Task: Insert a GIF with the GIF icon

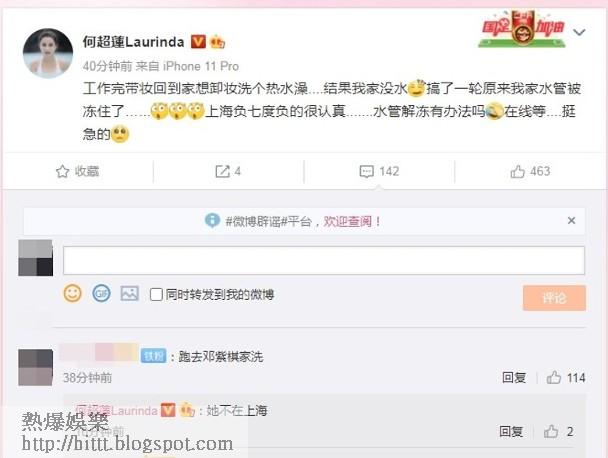Action: [101, 294]
